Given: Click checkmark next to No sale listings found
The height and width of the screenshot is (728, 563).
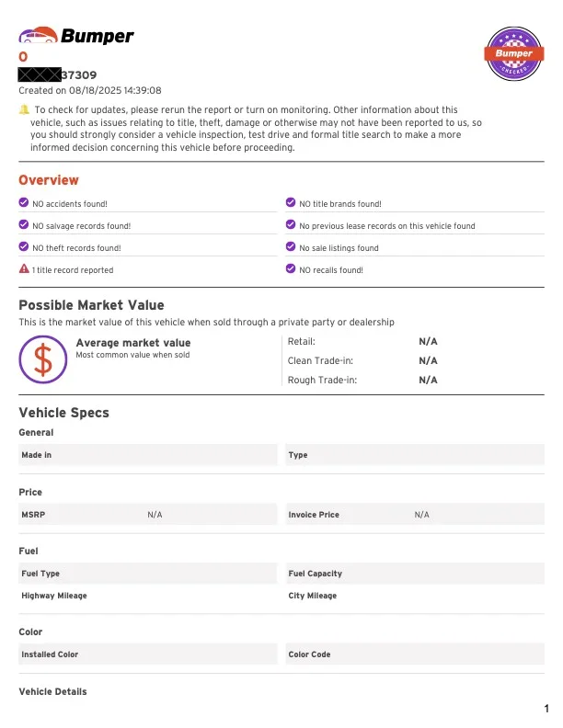Looking at the screenshot, I should click(292, 247).
